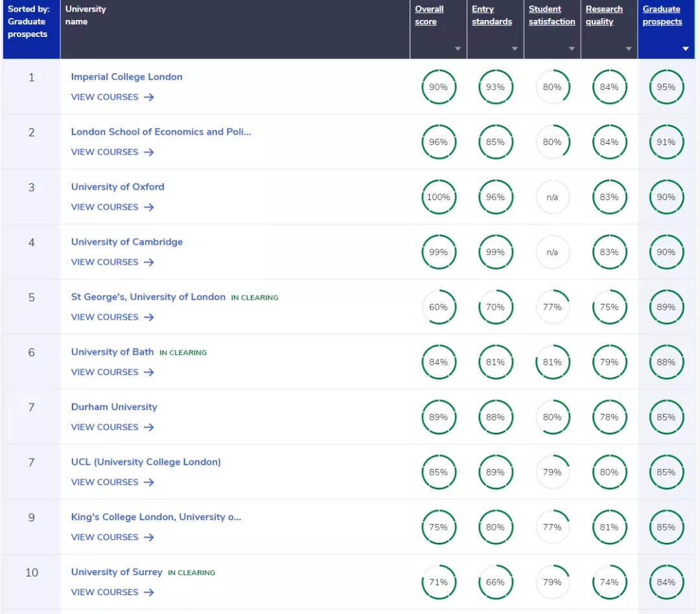Open London School of Economics university link
The height and width of the screenshot is (614, 700).
click(x=161, y=131)
